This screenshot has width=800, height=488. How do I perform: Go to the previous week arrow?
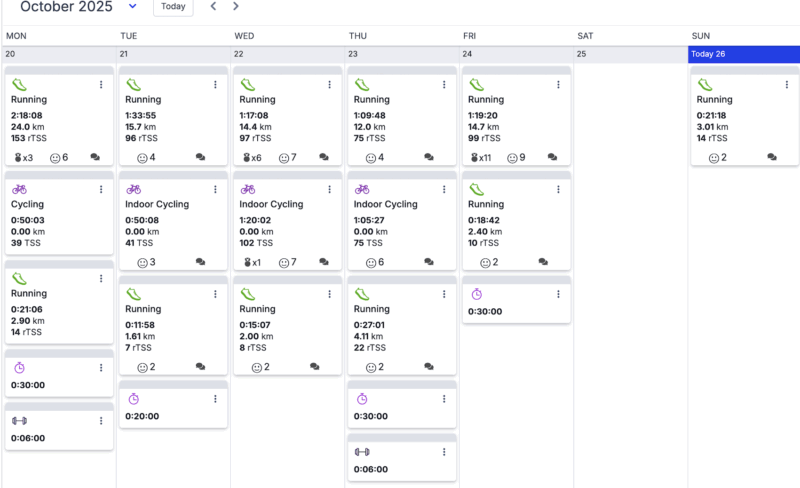pyautogui.click(x=213, y=7)
